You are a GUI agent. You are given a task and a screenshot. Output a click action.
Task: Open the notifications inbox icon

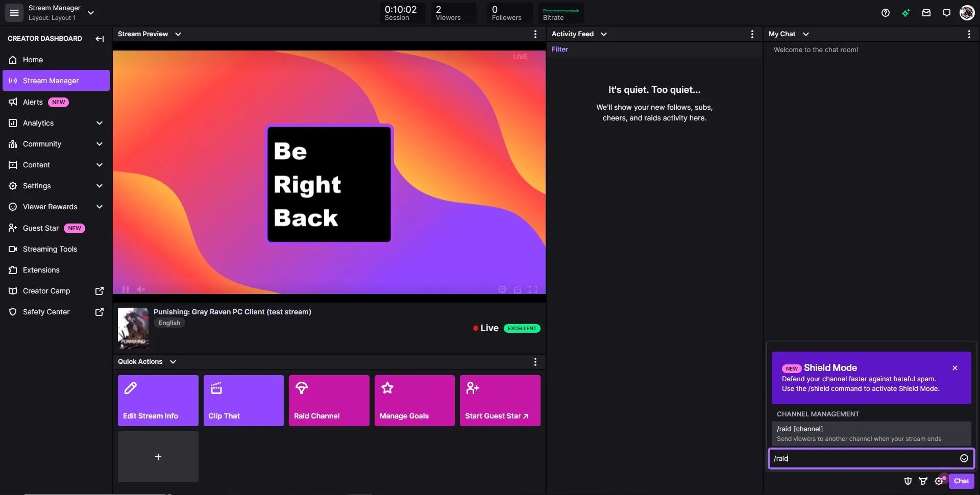tap(926, 13)
